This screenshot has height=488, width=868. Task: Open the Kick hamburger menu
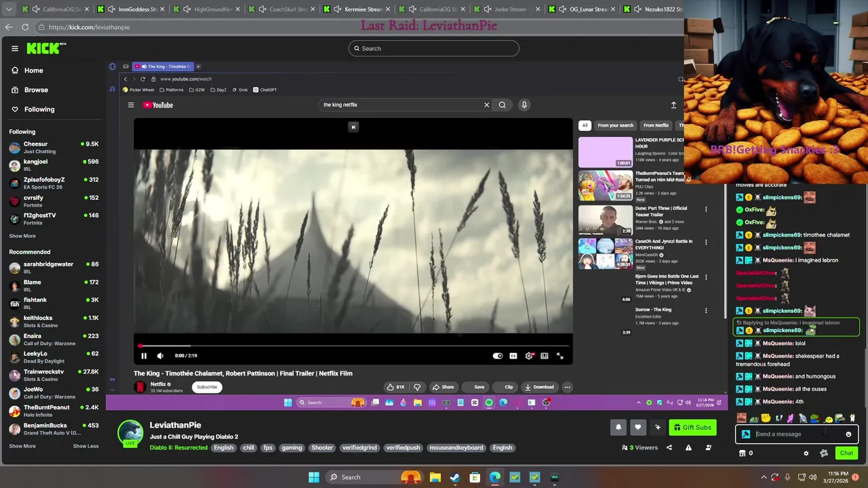click(x=14, y=48)
